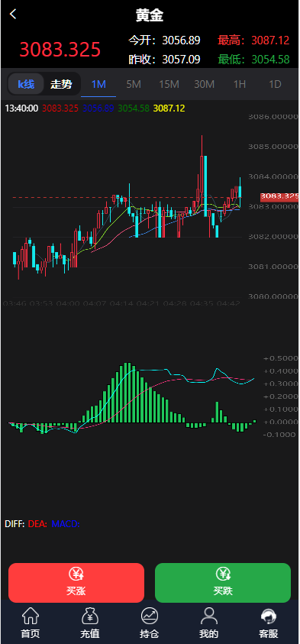Select the 1H timeframe tab

pos(240,85)
